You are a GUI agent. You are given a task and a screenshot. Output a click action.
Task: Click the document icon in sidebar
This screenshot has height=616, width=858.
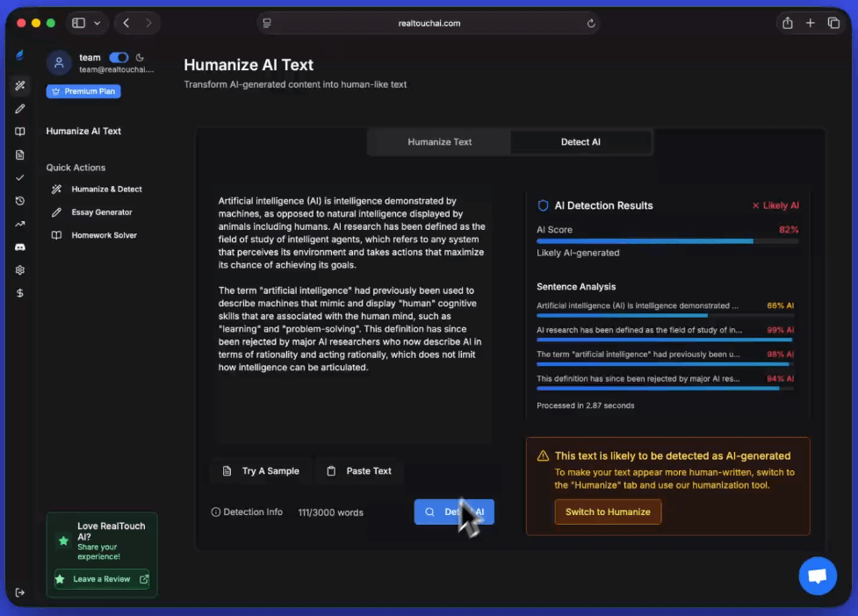20,155
